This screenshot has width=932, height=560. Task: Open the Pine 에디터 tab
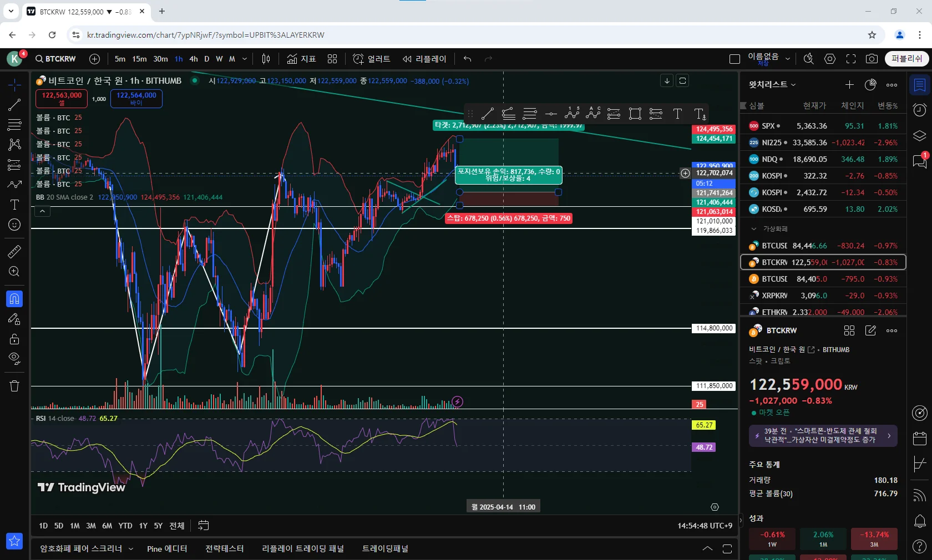click(x=167, y=548)
